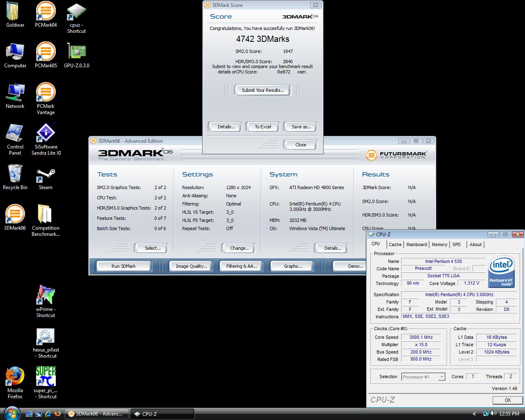Screen dimensions: 525x420
Task: Click Rated FSB value 800.0 MHz
Action: click(421, 359)
